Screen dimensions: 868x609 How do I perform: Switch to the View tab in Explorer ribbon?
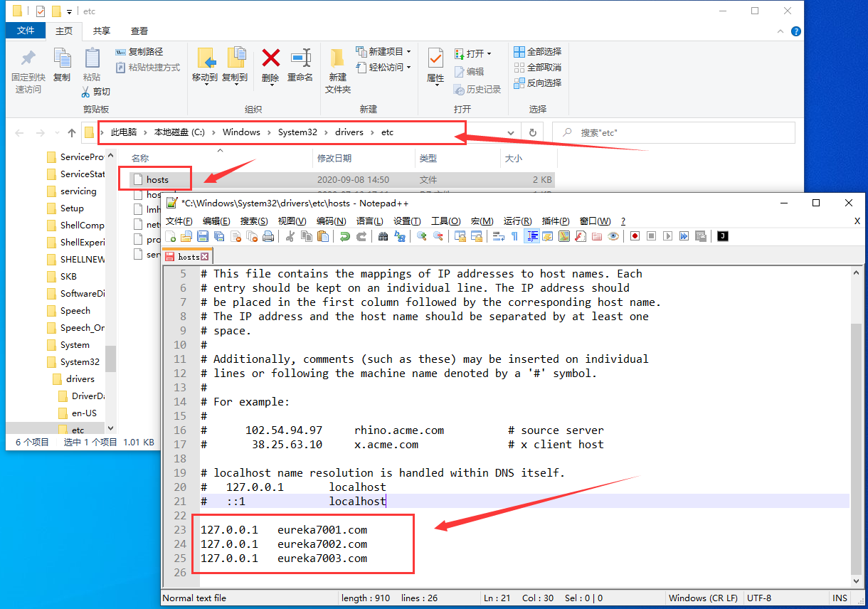point(139,31)
